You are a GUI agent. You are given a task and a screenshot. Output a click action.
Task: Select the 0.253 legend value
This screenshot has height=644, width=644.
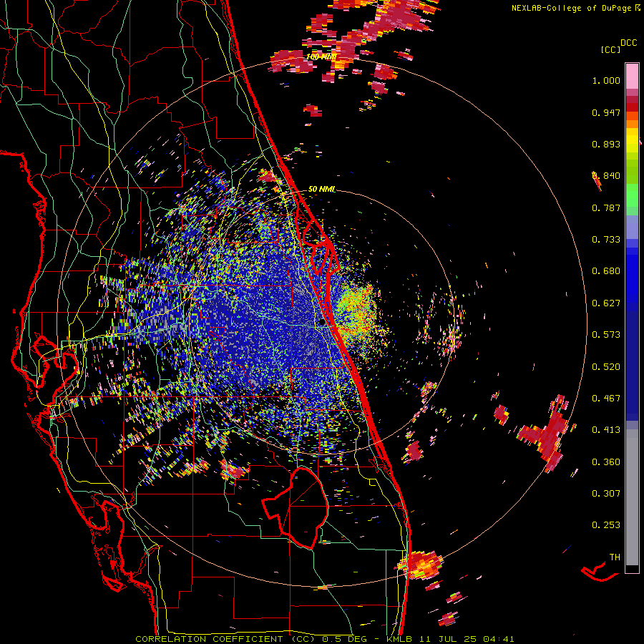click(606, 525)
